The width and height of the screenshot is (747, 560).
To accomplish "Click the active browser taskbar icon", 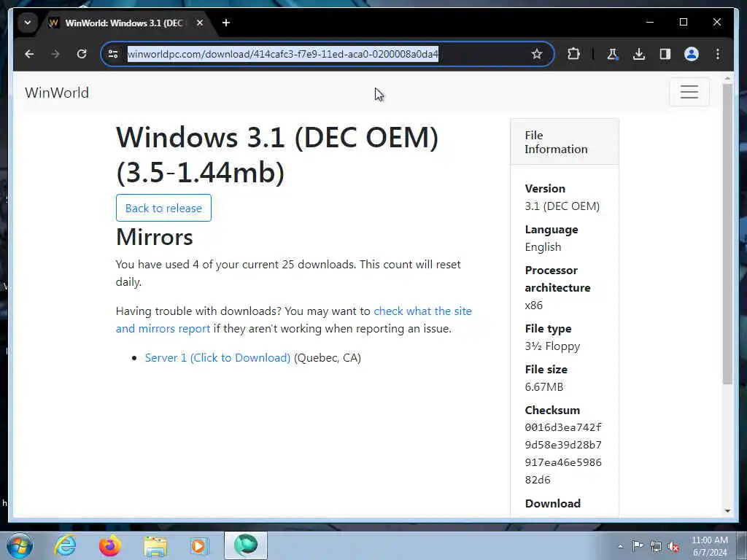I will click(245, 545).
